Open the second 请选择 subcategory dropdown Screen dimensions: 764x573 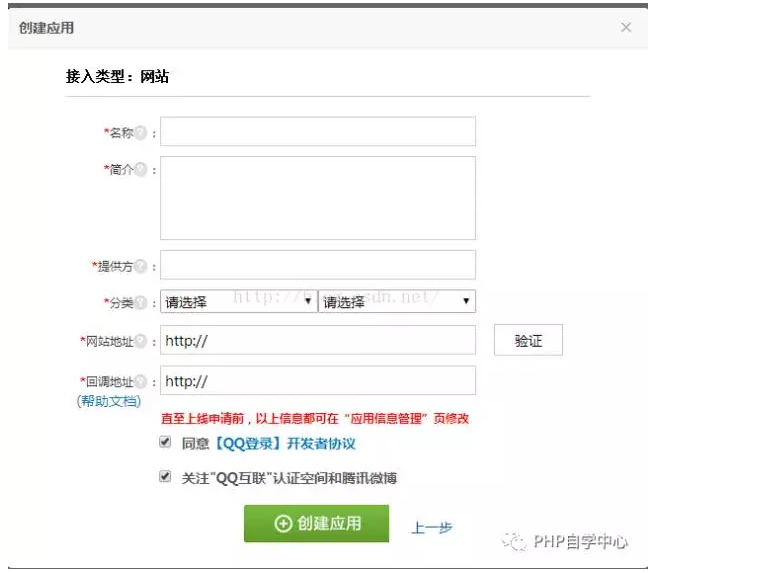(x=397, y=301)
